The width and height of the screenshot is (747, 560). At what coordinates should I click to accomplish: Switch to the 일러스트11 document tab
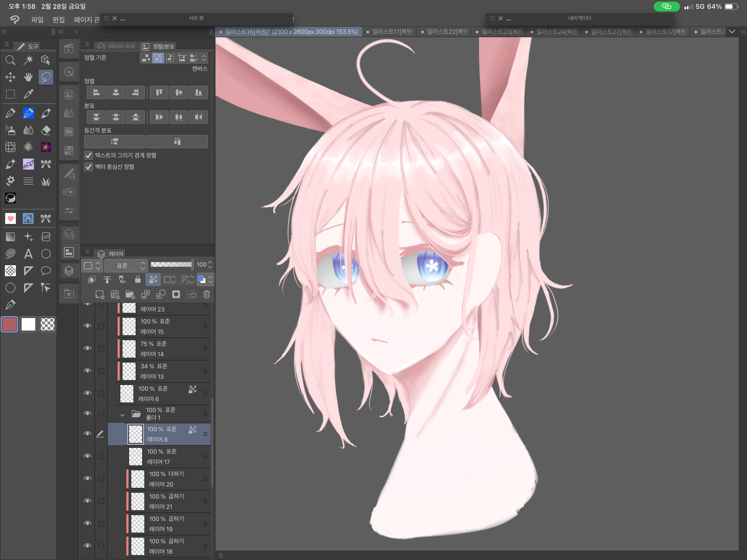click(x=392, y=31)
